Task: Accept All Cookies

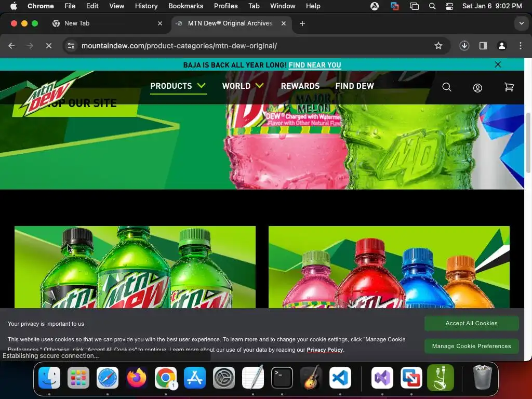Action: click(x=471, y=323)
